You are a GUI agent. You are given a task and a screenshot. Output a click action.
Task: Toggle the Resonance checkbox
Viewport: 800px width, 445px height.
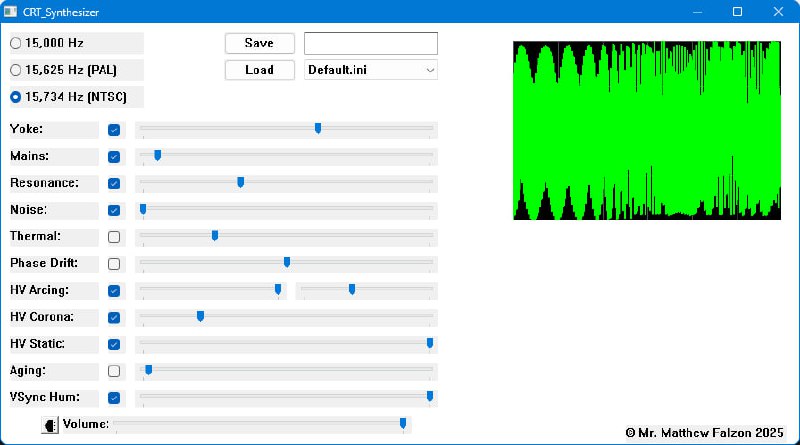114,184
